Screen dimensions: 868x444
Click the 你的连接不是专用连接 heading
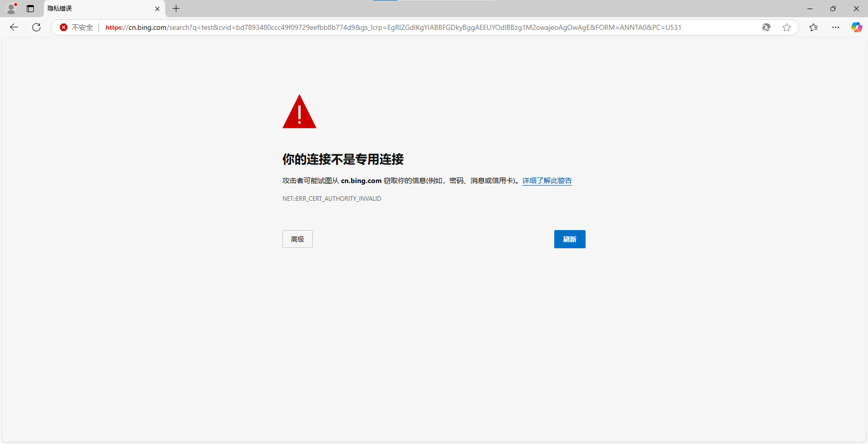[x=343, y=159]
